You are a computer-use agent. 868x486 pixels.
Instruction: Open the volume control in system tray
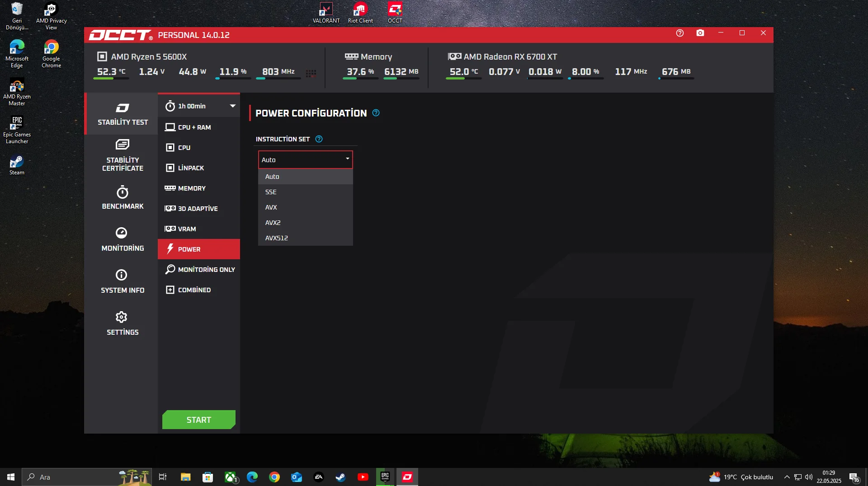[x=809, y=477]
